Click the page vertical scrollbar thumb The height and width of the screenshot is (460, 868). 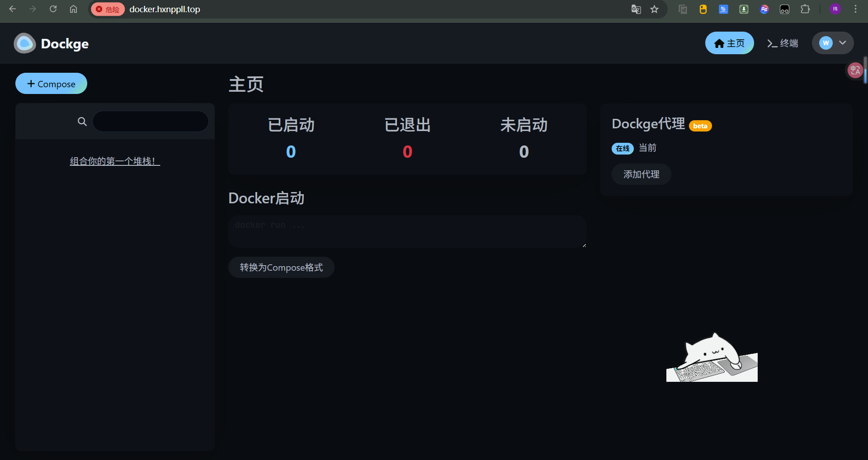865,70
